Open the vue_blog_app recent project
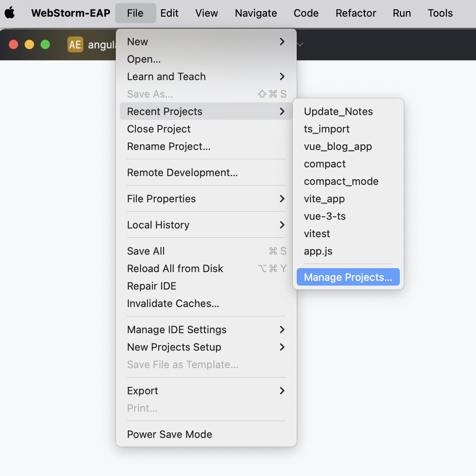476x476 pixels. coord(338,146)
